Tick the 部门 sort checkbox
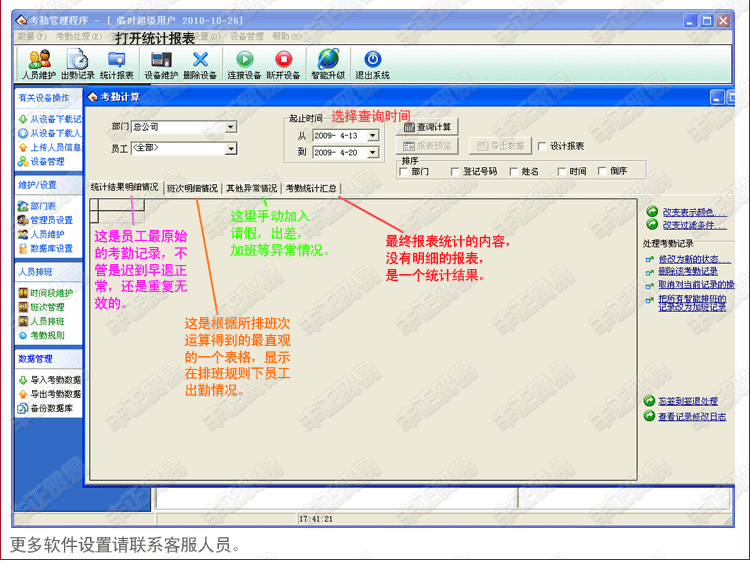Image resolution: width=750 pixels, height=566 pixels. click(404, 171)
